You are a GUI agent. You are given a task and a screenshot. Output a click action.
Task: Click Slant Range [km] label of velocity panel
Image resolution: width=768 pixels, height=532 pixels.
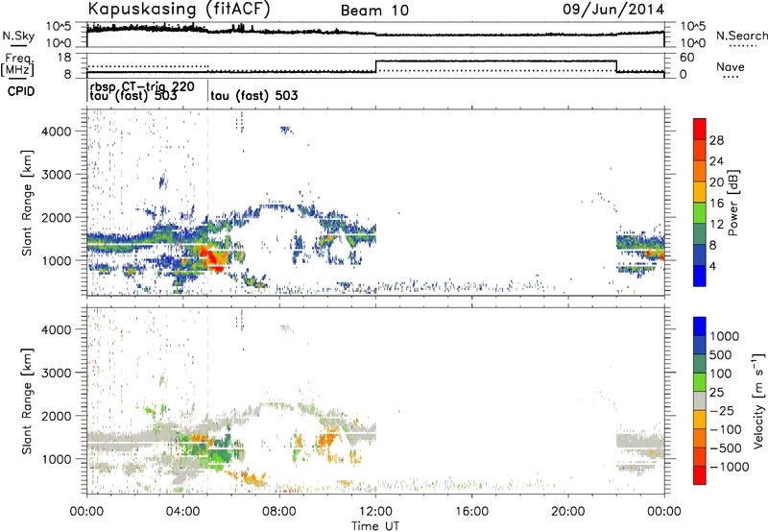(27, 401)
